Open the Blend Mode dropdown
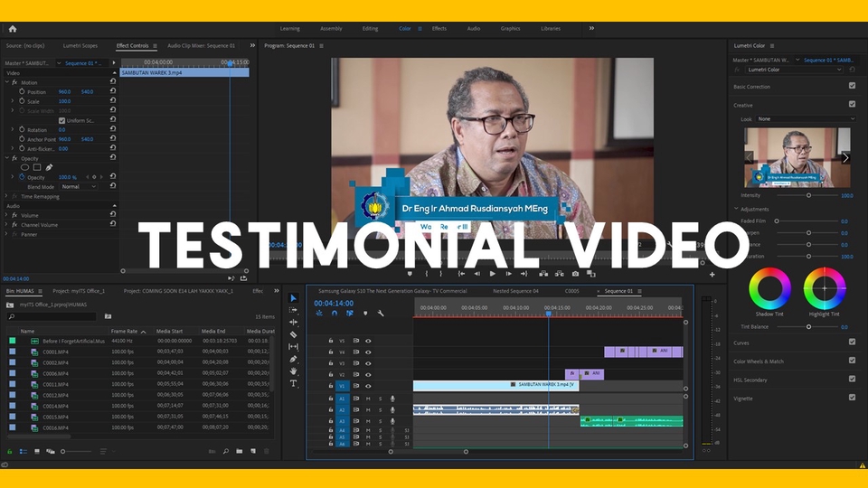Screen dimensions: 868x488 point(79,187)
